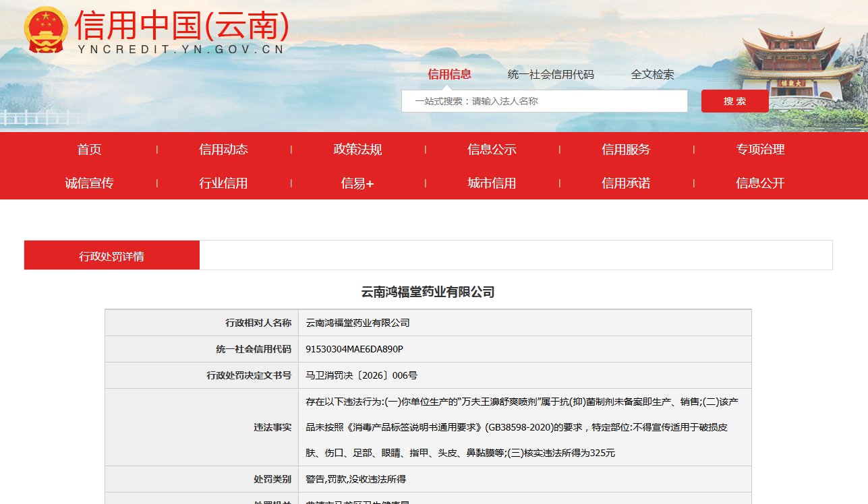This screenshot has height=504, width=868.
Task: Click the 行政处罚决定文书号 label
Action: coord(249,375)
